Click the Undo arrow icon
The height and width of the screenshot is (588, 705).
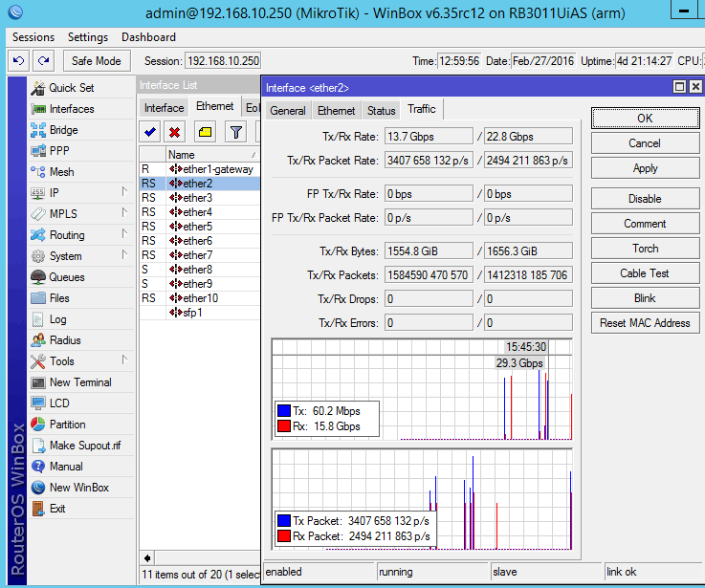pyautogui.click(x=18, y=60)
